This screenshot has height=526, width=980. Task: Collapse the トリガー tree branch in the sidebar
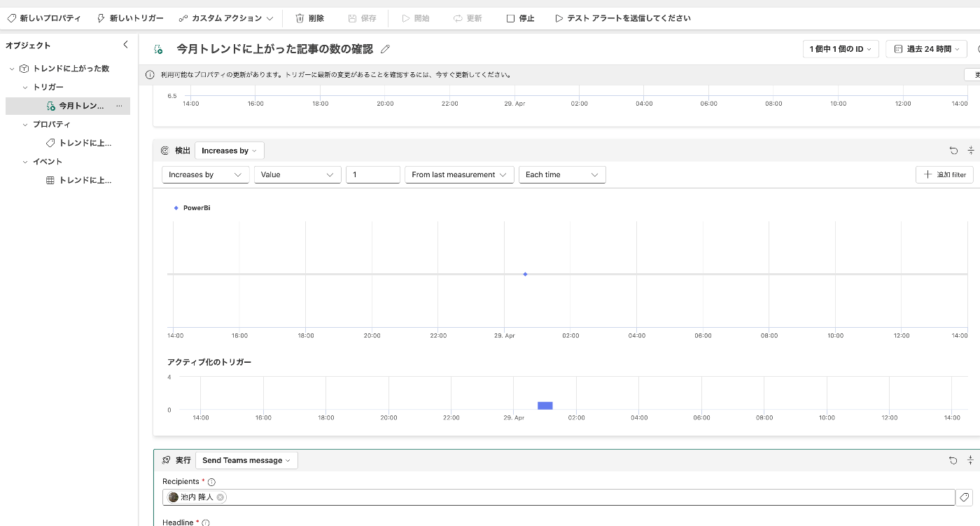[25, 87]
